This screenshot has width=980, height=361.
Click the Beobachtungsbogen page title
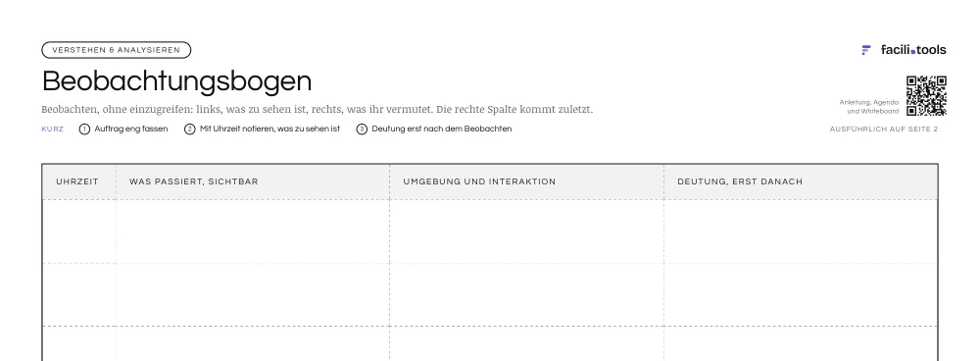[x=176, y=82]
